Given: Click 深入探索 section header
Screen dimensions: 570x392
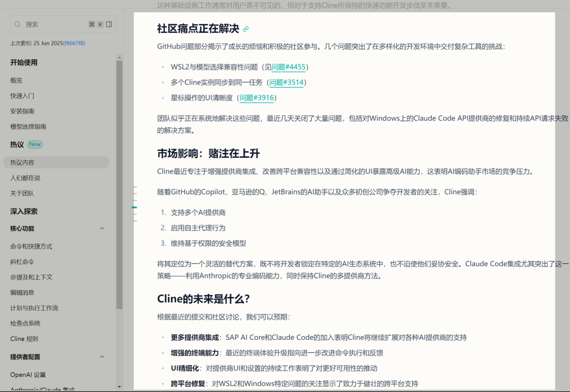Looking at the screenshot, I should (x=24, y=212).
